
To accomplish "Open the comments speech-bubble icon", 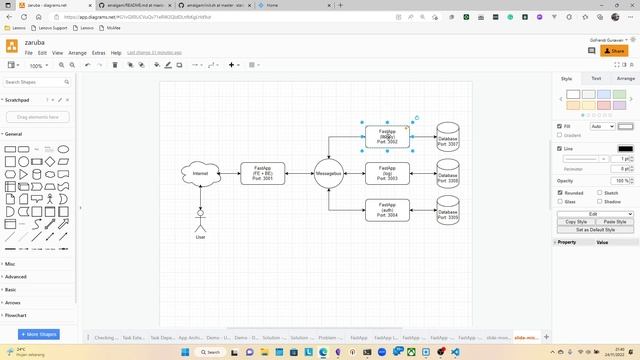I will click(x=591, y=51).
